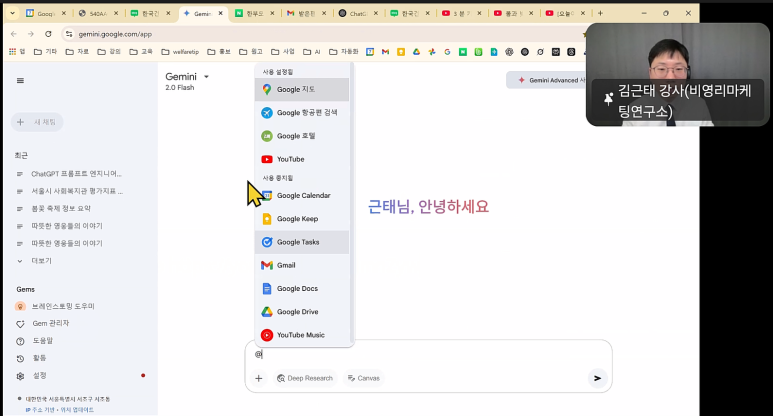Reload the page in Chrome
This screenshot has height=416, width=773.
tap(48, 34)
